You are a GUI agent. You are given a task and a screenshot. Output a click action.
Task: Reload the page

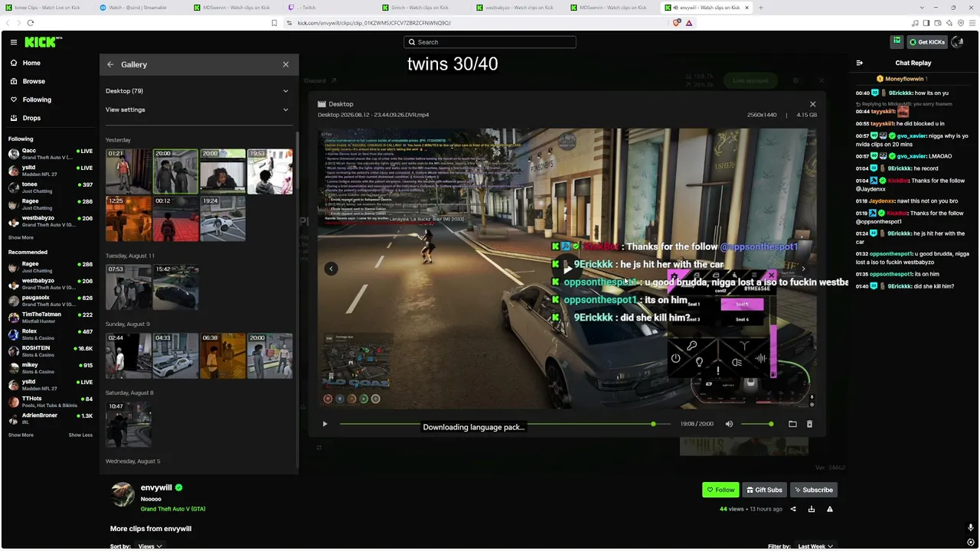click(31, 23)
